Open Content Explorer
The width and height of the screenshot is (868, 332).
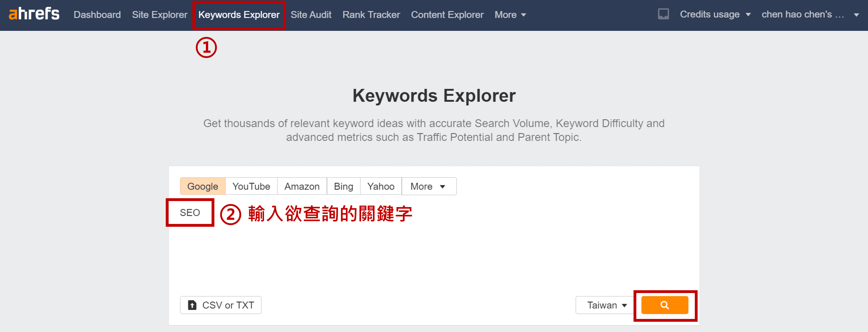[x=447, y=15]
